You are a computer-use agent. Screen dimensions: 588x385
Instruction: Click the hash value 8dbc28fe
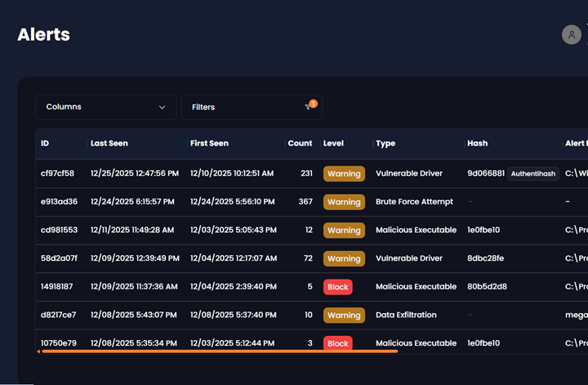click(487, 258)
